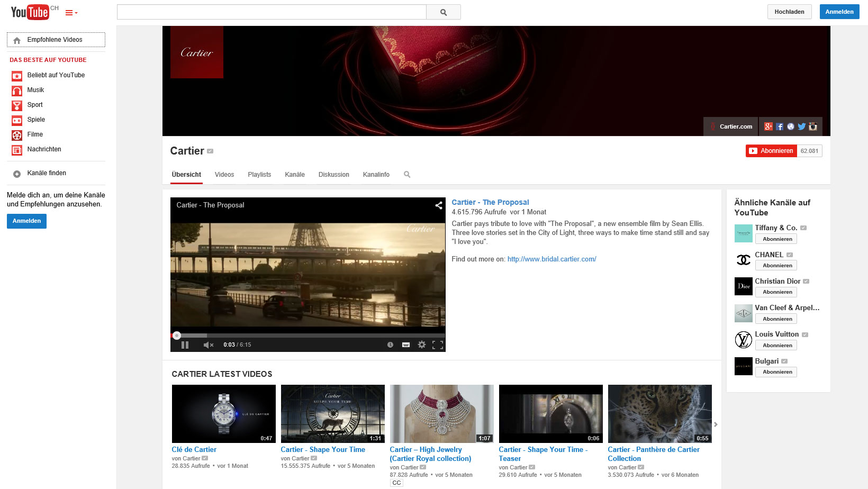The image size is (868, 489).
Task: Open the bridal.cartier.com link
Action: (551, 259)
